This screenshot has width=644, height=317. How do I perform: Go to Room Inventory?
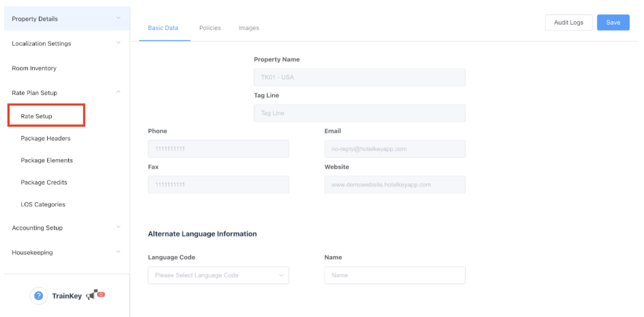click(x=34, y=68)
